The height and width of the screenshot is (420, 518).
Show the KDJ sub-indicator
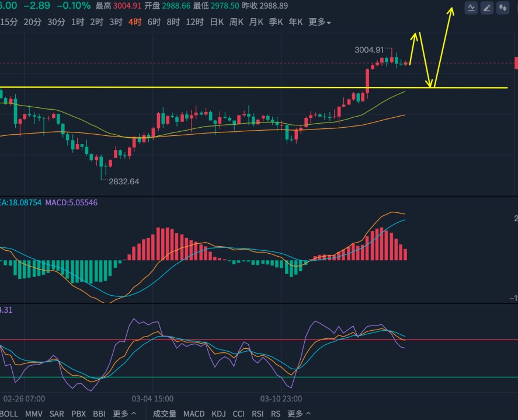pos(218,414)
